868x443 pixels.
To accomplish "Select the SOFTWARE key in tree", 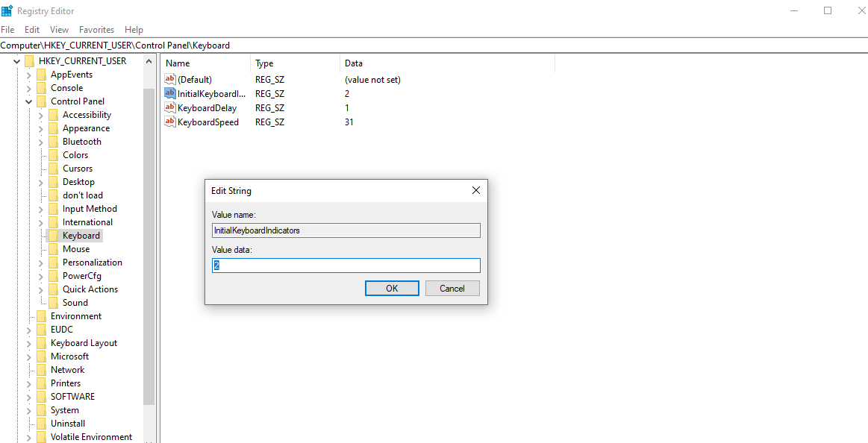I will click(72, 397).
